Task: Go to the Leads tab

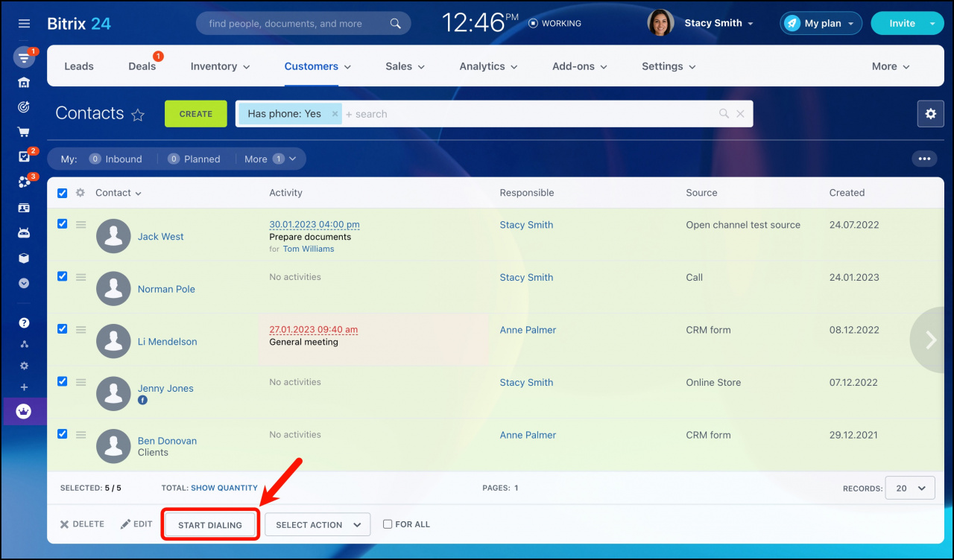Action: pyautogui.click(x=79, y=66)
